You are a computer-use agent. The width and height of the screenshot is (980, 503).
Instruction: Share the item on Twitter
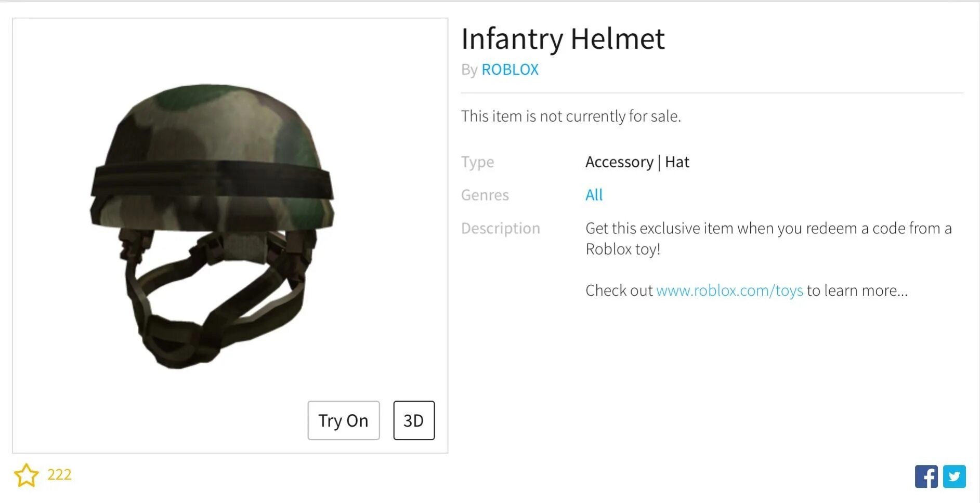[954, 476]
